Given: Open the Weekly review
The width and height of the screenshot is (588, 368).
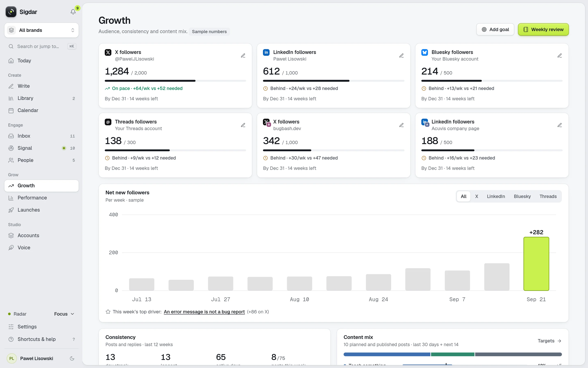Looking at the screenshot, I should click(543, 29).
